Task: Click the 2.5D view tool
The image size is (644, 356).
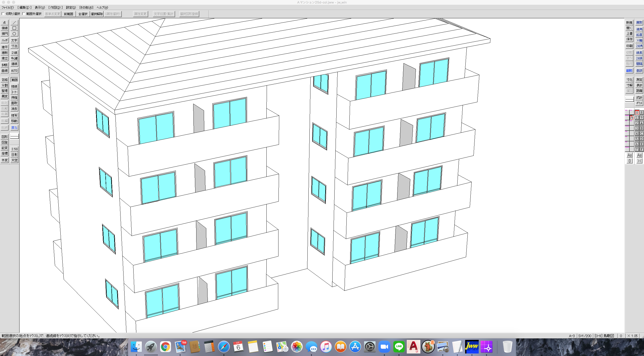Action: (x=14, y=149)
